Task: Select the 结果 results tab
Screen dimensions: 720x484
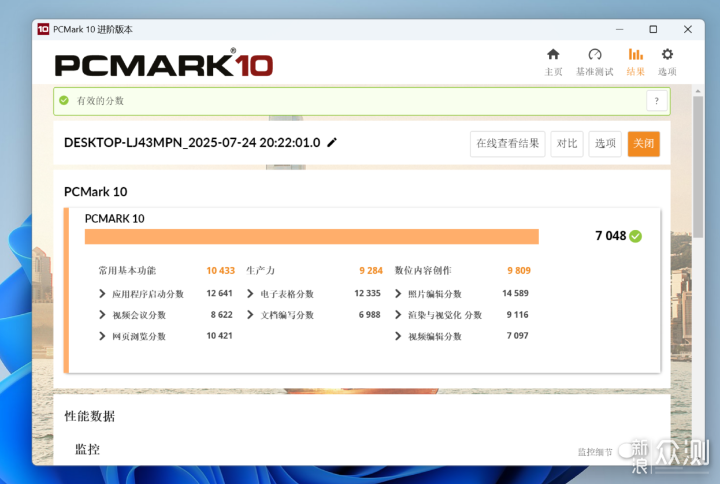Action: 636,62
